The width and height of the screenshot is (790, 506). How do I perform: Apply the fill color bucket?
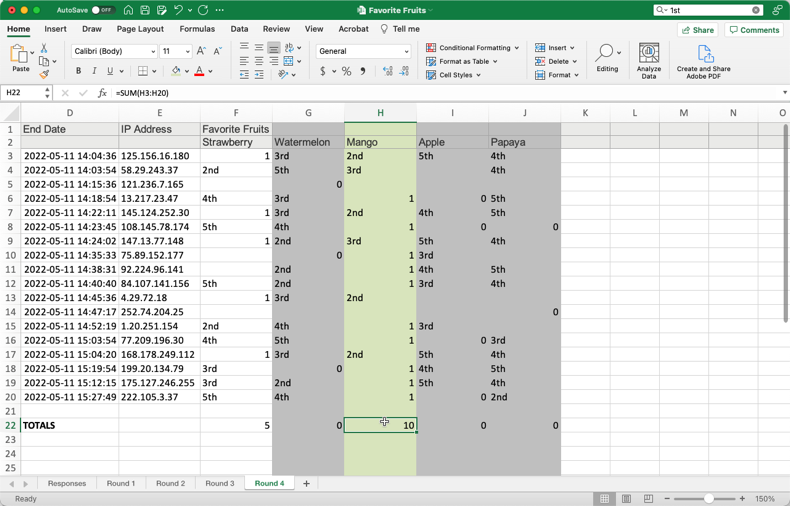point(176,71)
